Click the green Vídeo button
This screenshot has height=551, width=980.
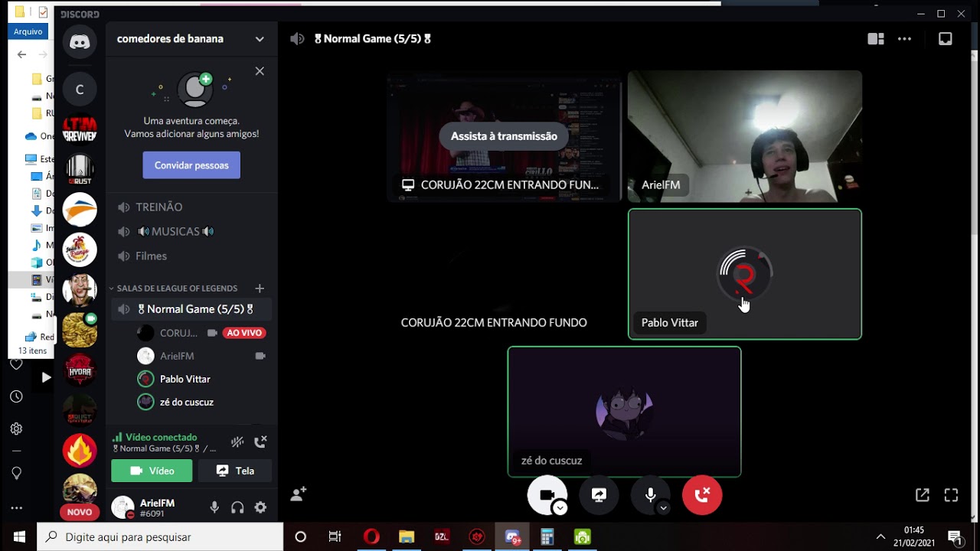tap(152, 471)
